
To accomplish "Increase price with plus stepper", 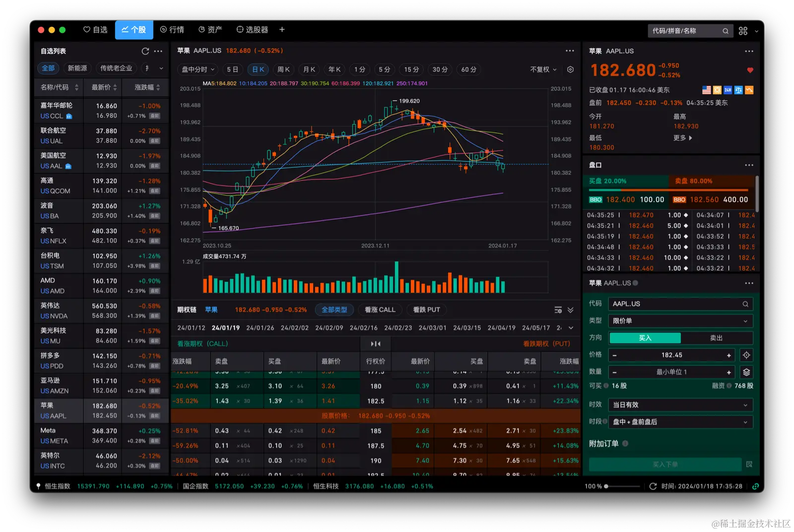I will point(729,355).
